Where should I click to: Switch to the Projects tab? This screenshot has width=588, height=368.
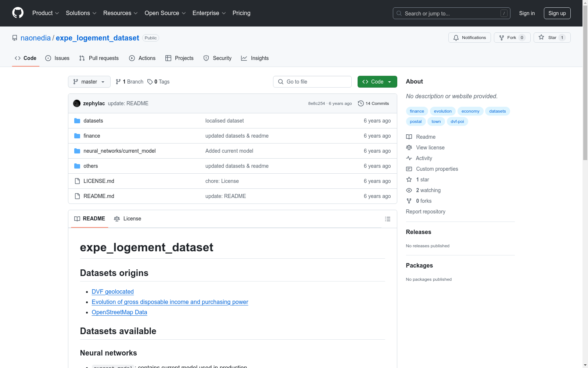pyautogui.click(x=179, y=58)
